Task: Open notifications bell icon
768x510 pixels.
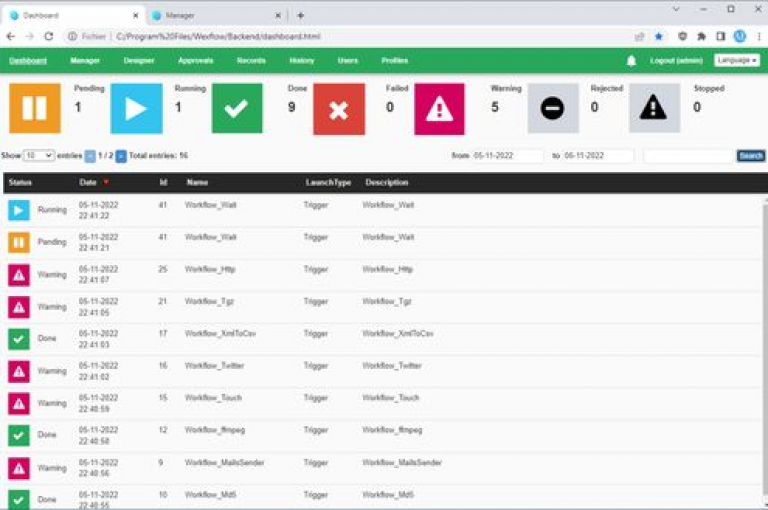Action: pos(631,61)
